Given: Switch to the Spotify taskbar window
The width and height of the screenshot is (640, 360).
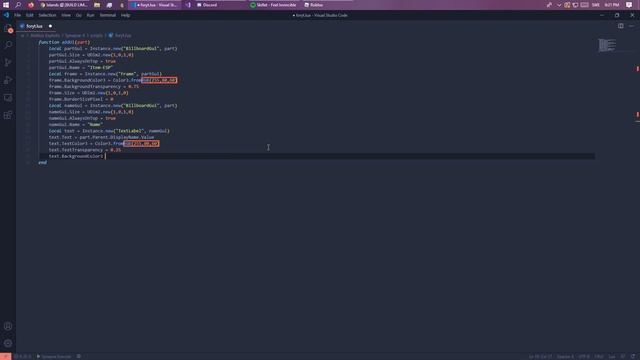Looking at the screenshot, I should click(x=274, y=5).
